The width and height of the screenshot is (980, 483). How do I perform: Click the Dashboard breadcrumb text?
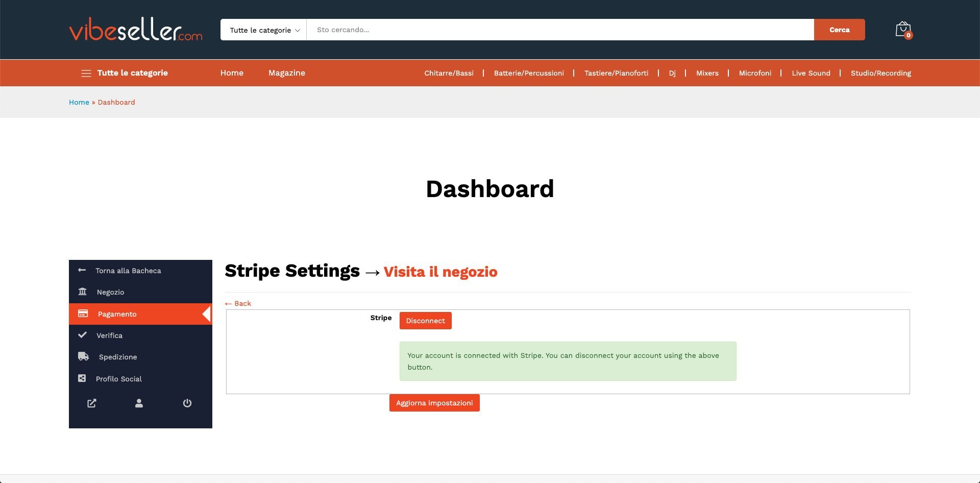click(116, 102)
